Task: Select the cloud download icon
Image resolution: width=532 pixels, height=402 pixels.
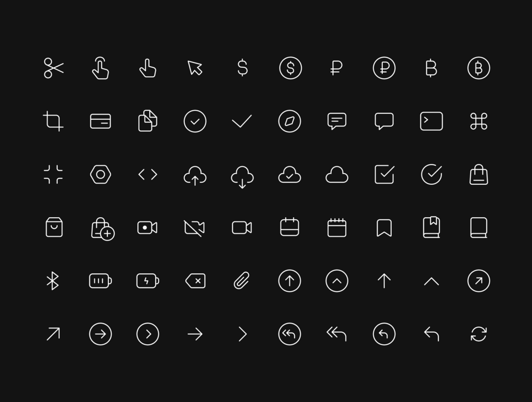Action: (x=242, y=177)
